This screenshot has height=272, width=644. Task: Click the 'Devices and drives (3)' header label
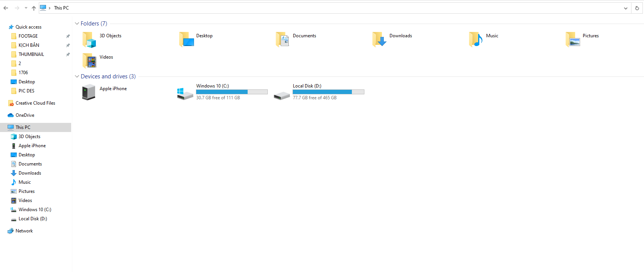point(108,76)
